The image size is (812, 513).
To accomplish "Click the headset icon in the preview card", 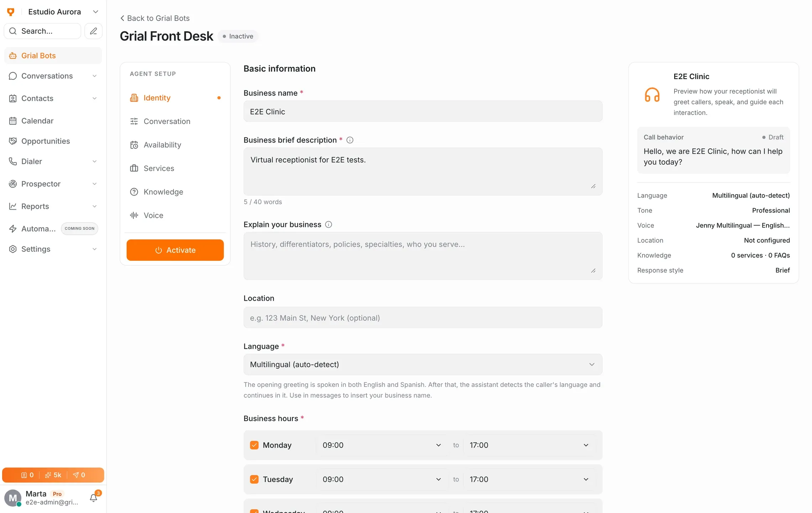I will 652,95.
